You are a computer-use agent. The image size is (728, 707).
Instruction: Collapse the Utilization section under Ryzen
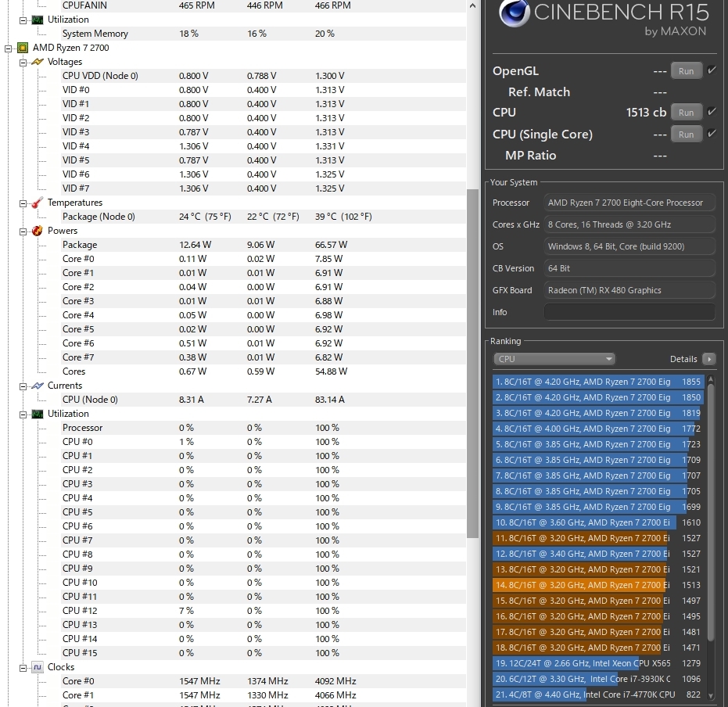[23, 414]
